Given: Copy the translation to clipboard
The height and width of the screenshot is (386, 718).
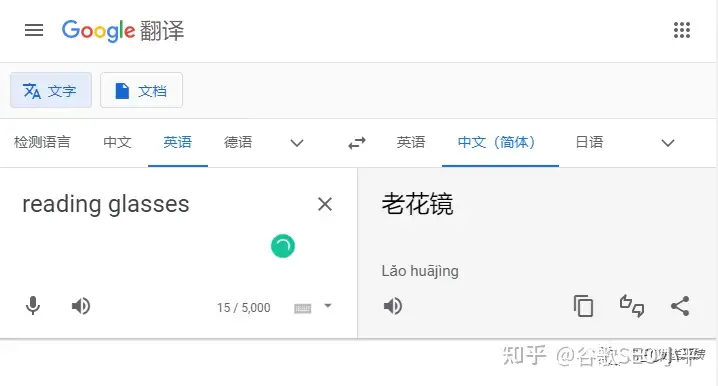Looking at the screenshot, I should 583,306.
